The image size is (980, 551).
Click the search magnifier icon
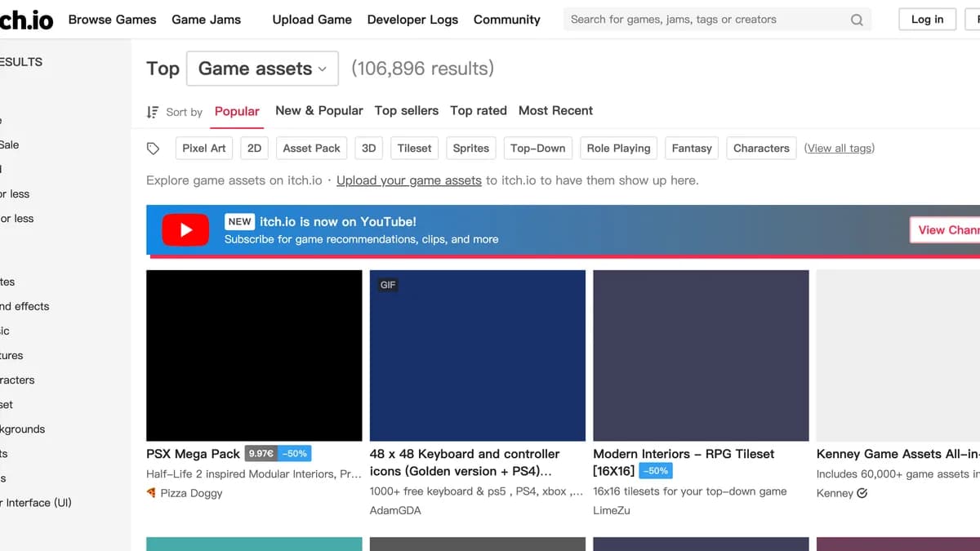tap(857, 20)
